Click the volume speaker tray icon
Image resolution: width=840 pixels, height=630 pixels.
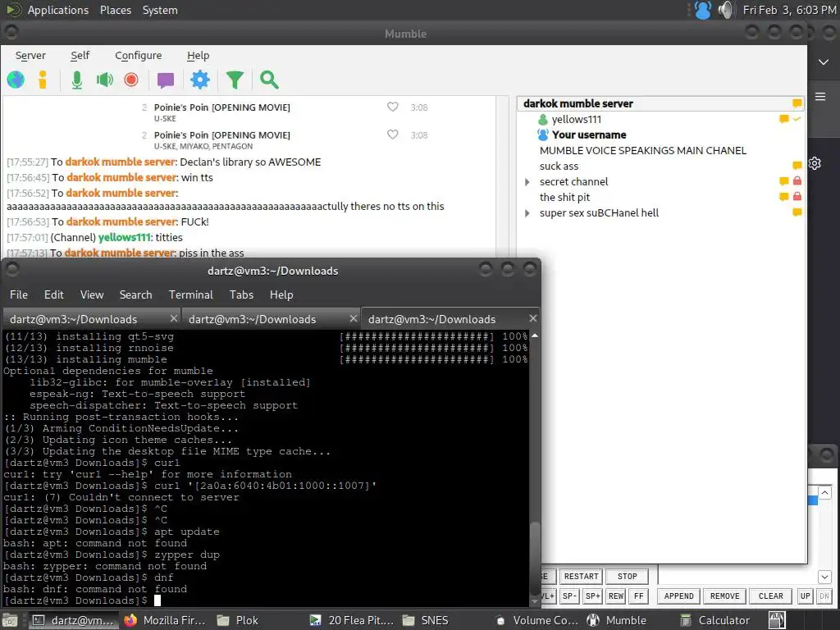725,10
